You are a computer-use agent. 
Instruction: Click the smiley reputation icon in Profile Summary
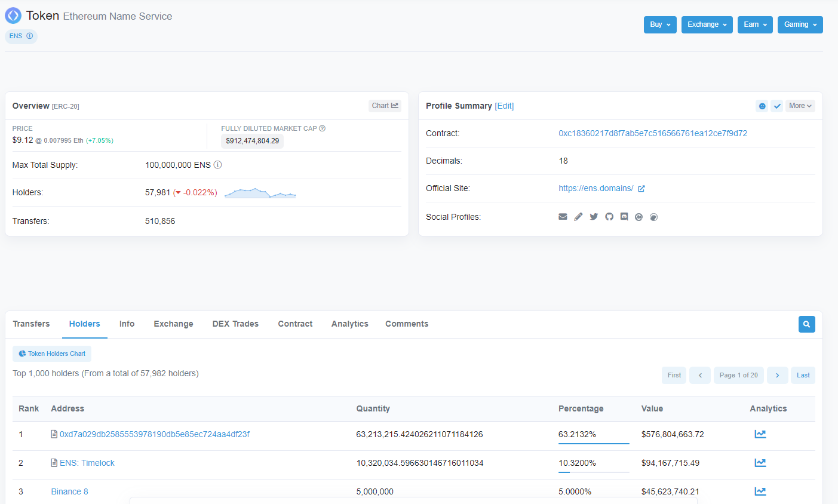pos(762,106)
